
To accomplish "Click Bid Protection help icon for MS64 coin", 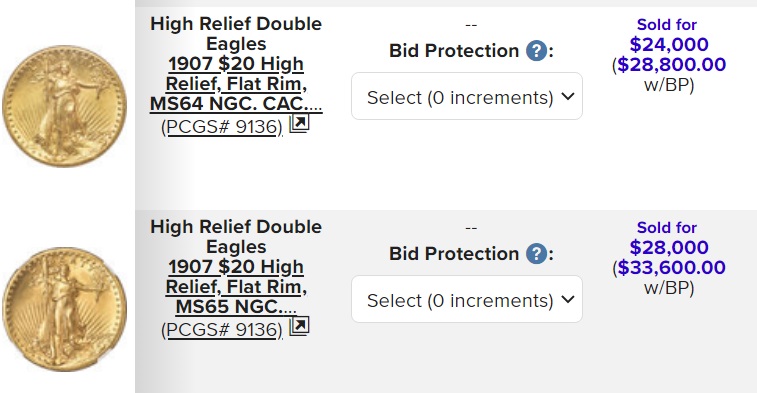I will pyautogui.click(x=536, y=51).
